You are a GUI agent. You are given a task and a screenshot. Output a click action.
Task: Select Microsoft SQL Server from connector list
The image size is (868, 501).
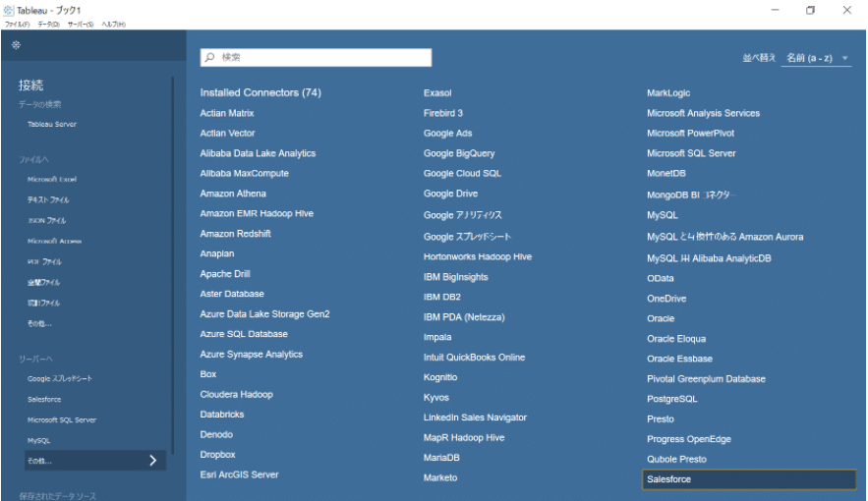691,153
